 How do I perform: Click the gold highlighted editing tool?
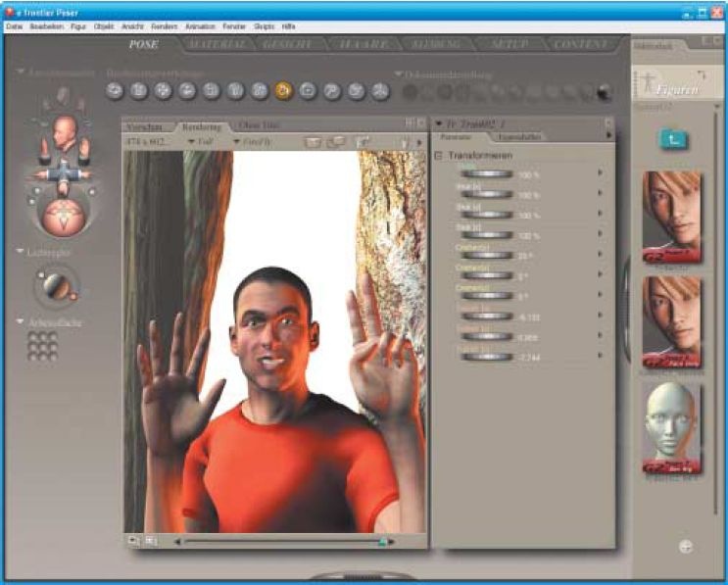click(x=284, y=91)
